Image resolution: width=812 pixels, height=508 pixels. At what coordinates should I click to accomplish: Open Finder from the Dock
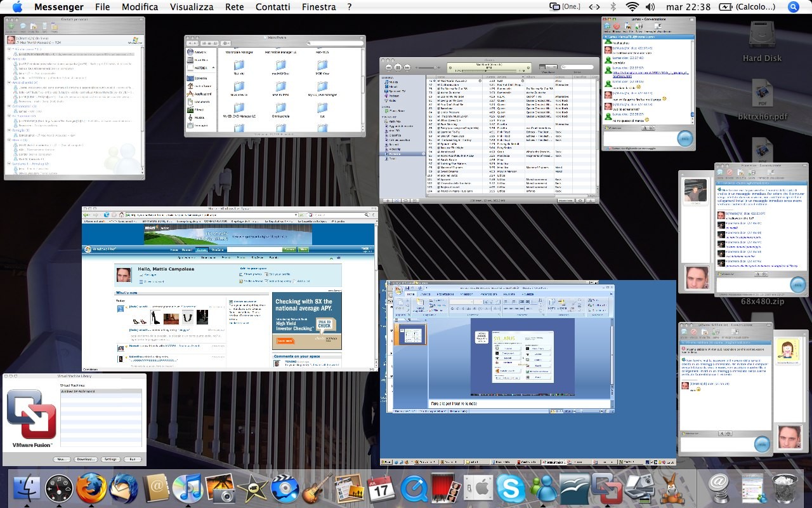pos(26,488)
